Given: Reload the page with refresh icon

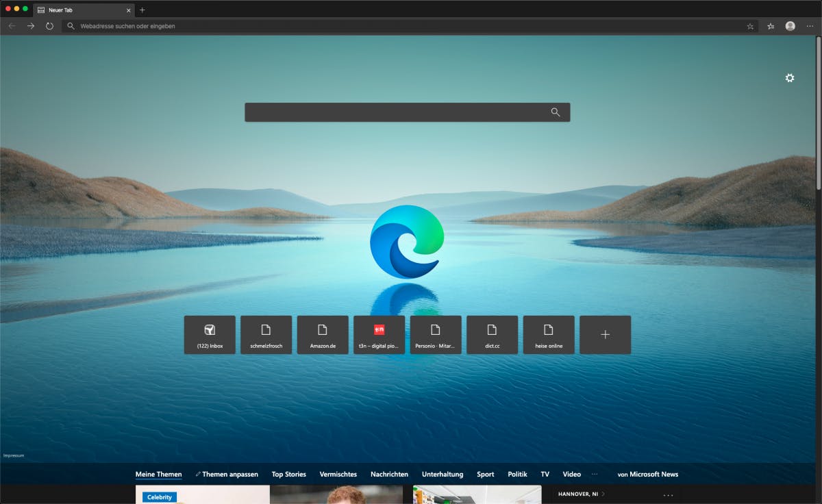Looking at the screenshot, I should [49, 26].
